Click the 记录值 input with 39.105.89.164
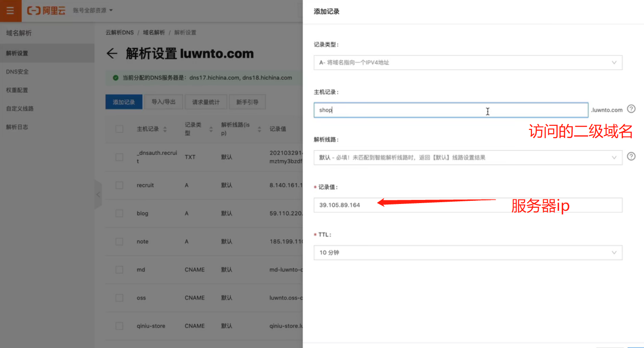Viewport: 644px width, 348px height. (x=468, y=205)
